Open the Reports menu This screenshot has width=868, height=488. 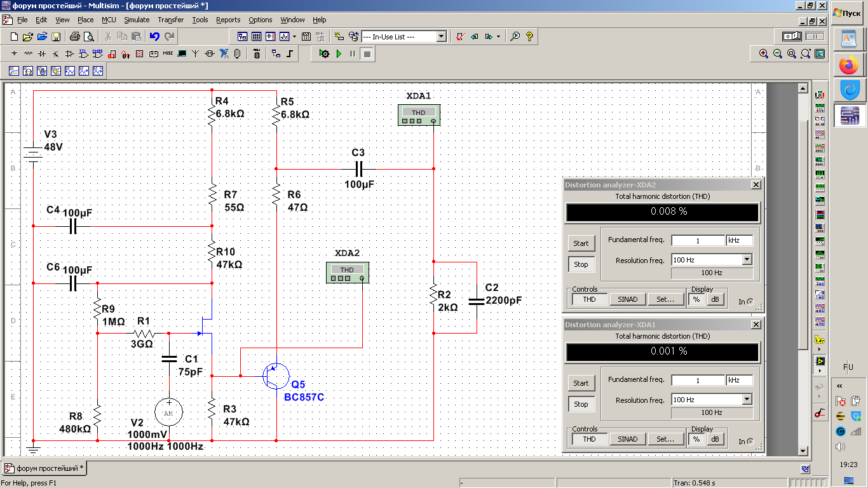228,20
